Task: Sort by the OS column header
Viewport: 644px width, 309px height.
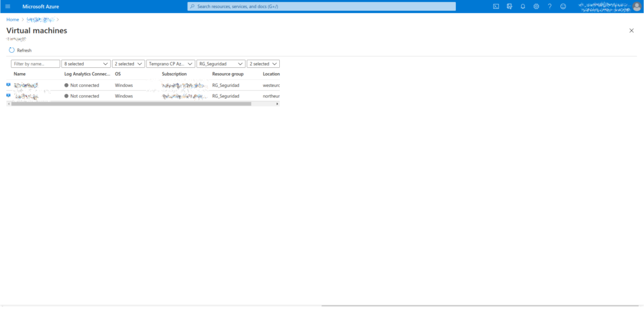Action: pos(118,74)
